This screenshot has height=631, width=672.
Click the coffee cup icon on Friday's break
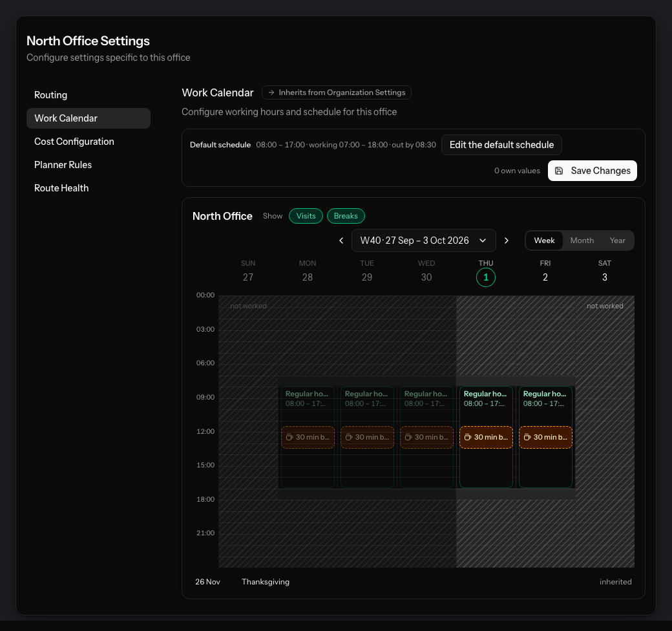[x=527, y=437]
